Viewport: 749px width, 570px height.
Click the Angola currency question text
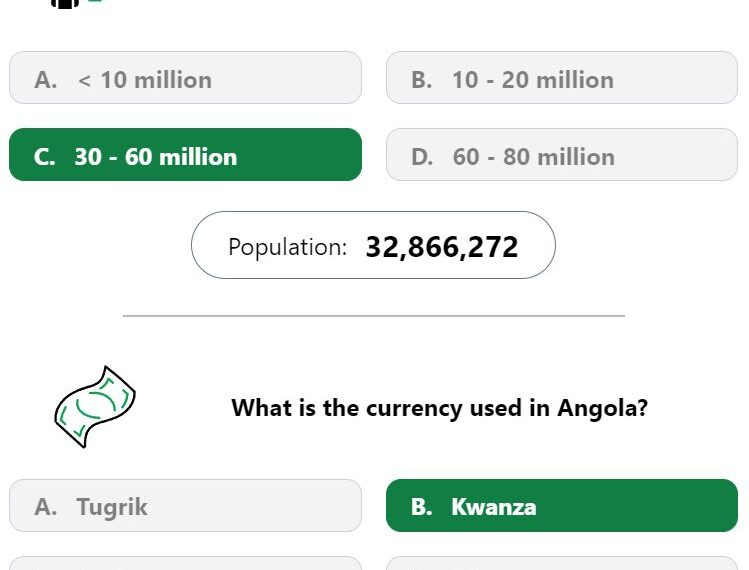(439, 408)
